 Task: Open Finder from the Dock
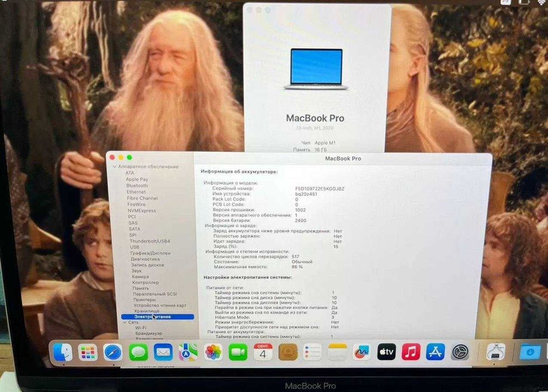(63, 352)
